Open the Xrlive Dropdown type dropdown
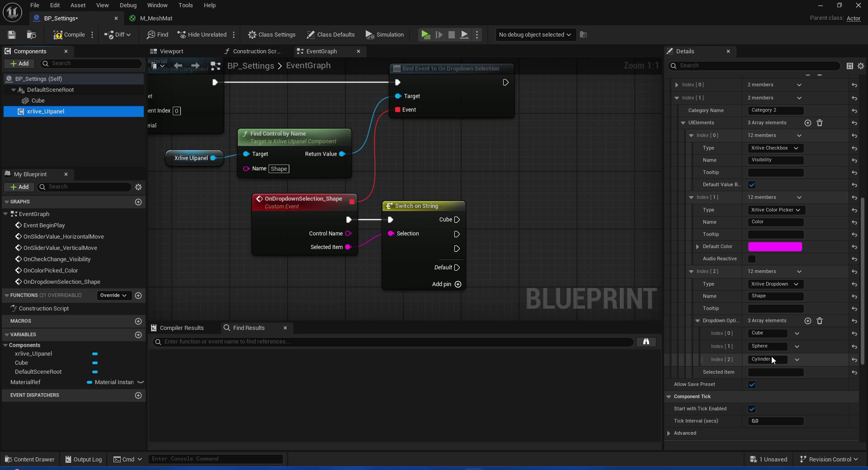This screenshot has height=470, width=868. [776, 284]
